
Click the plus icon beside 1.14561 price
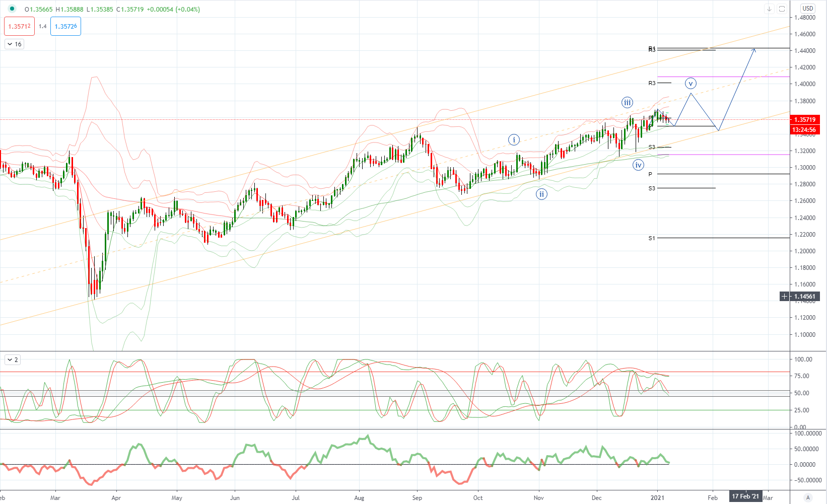(784, 297)
